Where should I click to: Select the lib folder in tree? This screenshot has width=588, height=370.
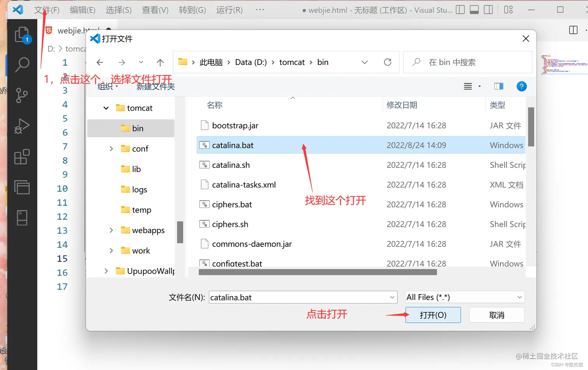point(131,169)
